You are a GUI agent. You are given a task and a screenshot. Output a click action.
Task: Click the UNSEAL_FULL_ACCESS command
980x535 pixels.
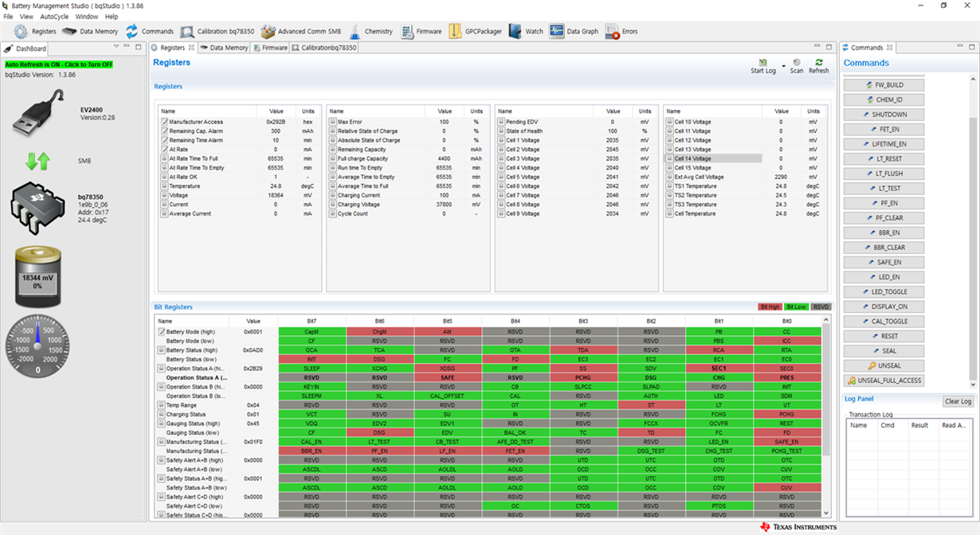884,381
